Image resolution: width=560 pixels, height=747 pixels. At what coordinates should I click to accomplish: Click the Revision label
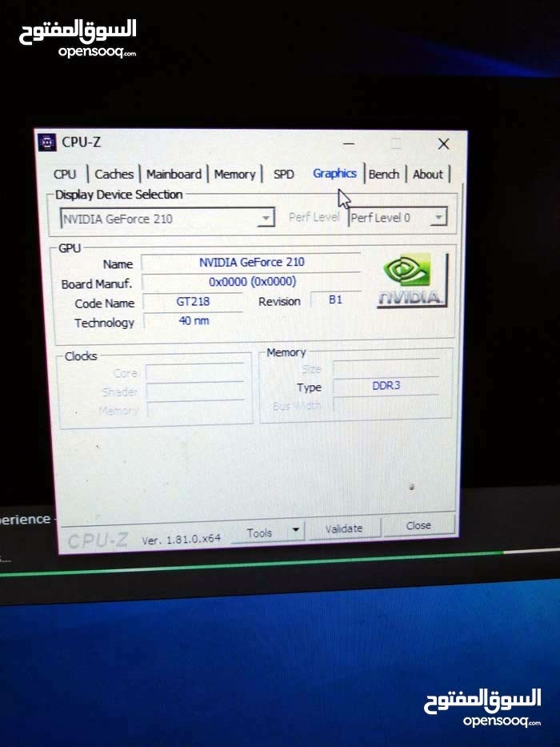click(279, 302)
